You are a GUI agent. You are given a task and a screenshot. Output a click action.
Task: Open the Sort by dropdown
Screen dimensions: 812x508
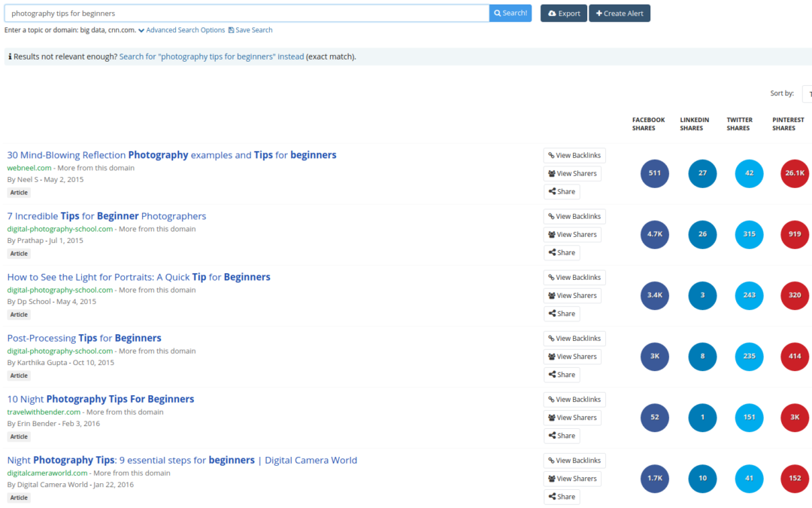tap(807, 94)
